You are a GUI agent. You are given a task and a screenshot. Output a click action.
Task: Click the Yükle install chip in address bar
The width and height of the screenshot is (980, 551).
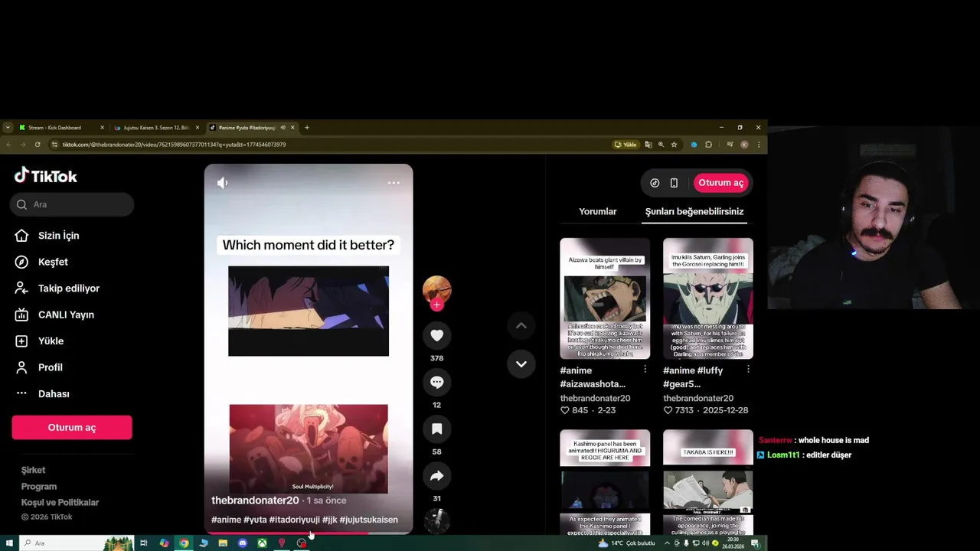626,145
